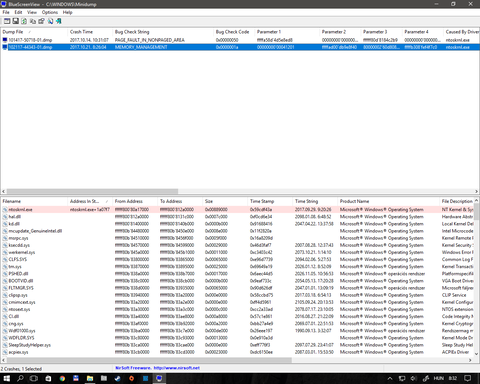Open the View menu

tap(32, 12)
